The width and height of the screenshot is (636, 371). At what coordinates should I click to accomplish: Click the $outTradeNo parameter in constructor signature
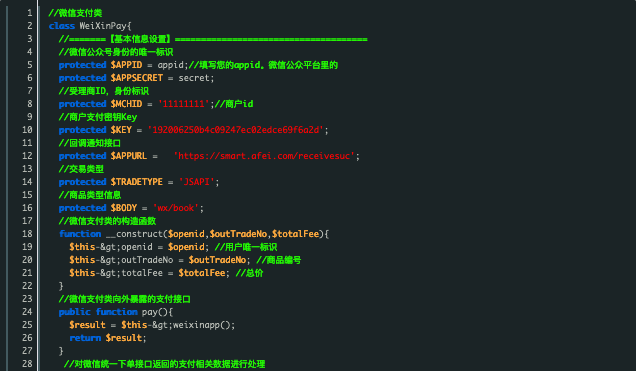point(238,234)
